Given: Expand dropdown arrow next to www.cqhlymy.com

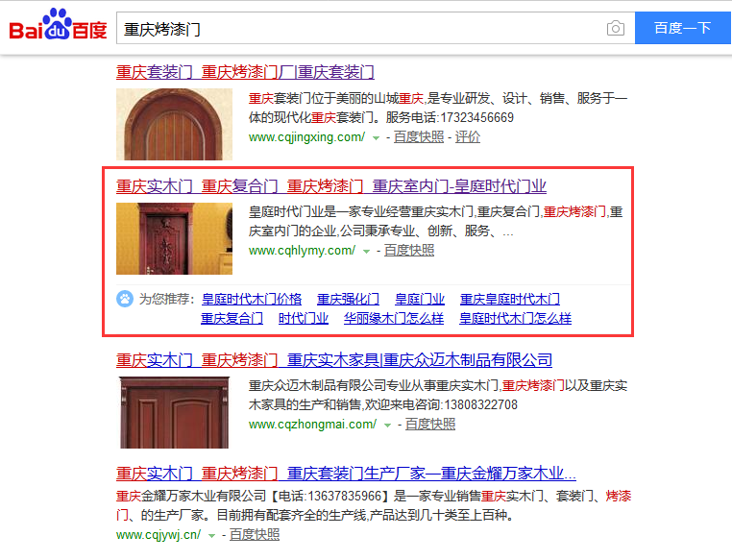Looking at the screenshot, I should pos(366,252).
